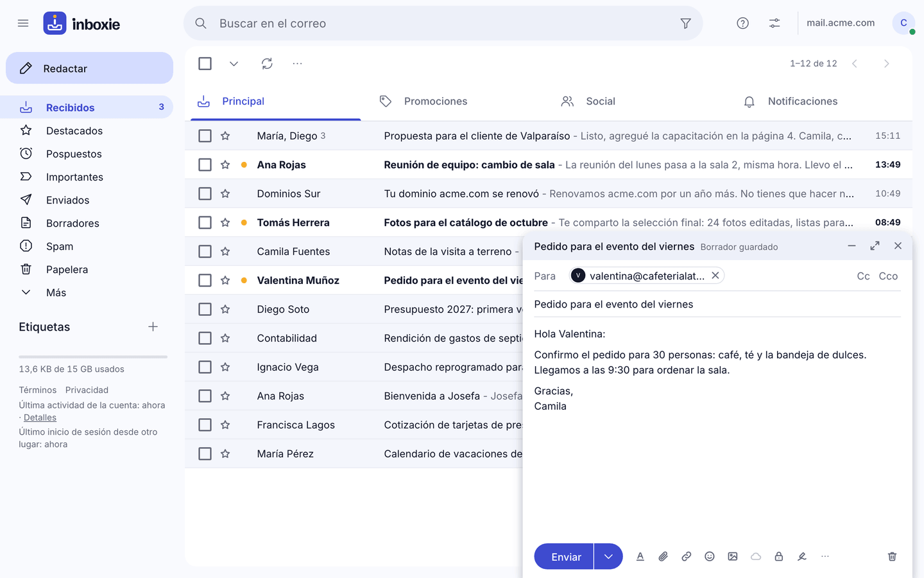Image resolution: width=924 pixels, height=578 pixels.
Task: Click the storage usage bar
Action: coord(93,356)
